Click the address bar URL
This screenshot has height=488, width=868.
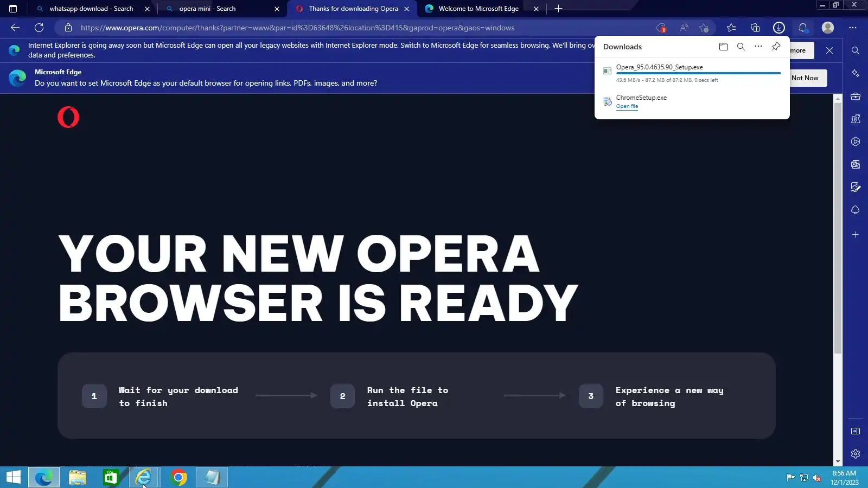click(x=297, y=28)
